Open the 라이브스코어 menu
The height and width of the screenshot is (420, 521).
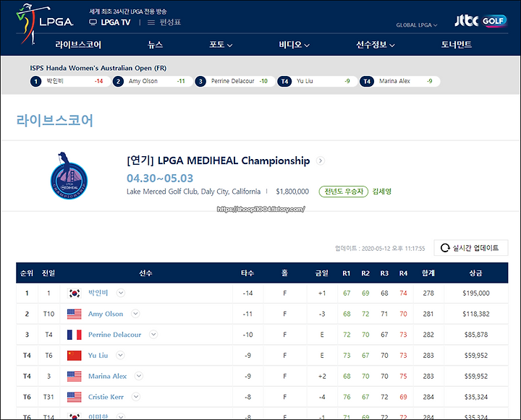point(78,45)
